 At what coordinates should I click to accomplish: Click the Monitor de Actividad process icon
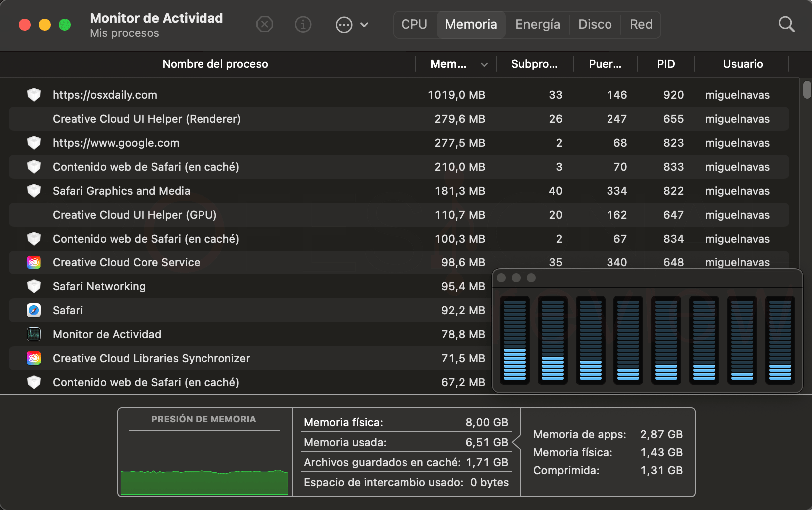coord(34,334)
